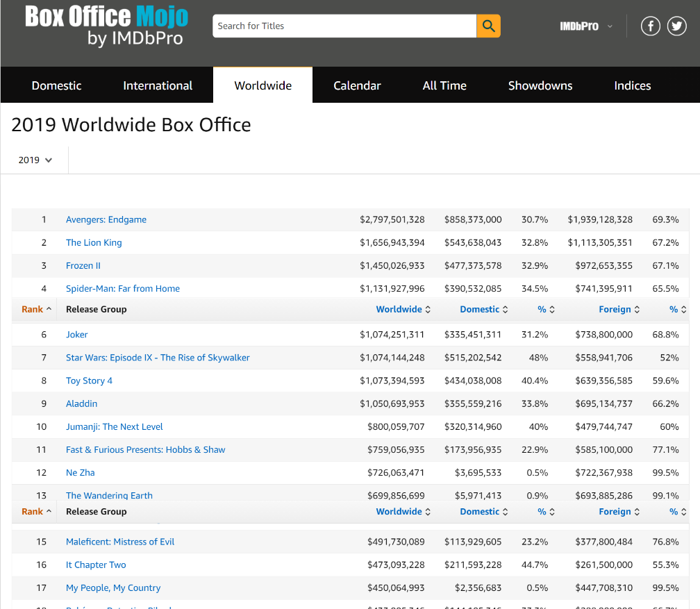The image size is (700, 609).
Task: Open the 2019 year dropdown
Action: click(x=35, y=160)
